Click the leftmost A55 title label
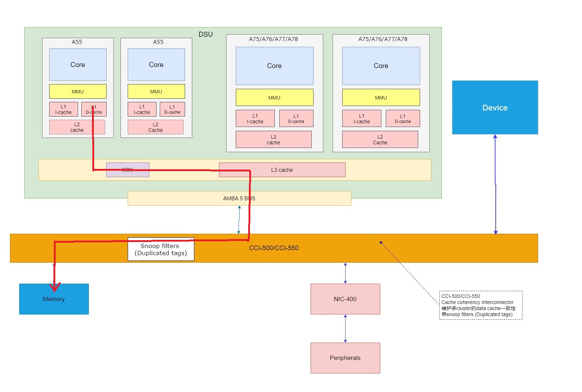 point(77,42)
